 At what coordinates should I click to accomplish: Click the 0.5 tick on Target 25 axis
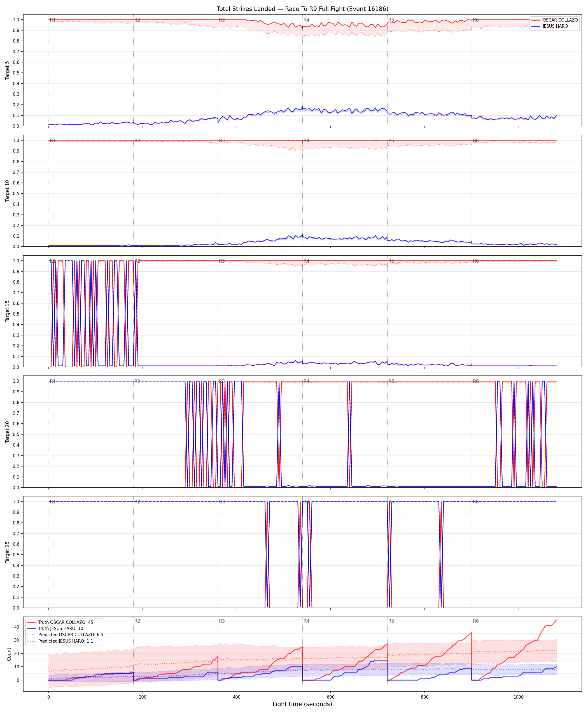(x=16, y=555)
